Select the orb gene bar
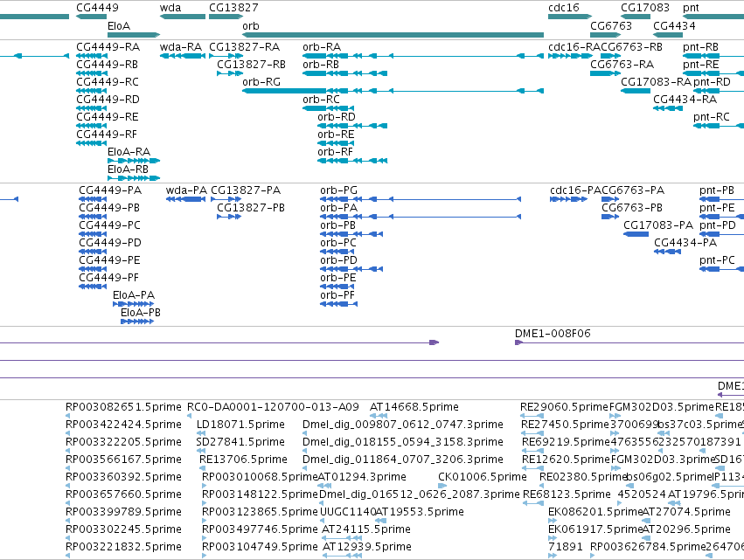The image size is (744, 560). (393, 35)
